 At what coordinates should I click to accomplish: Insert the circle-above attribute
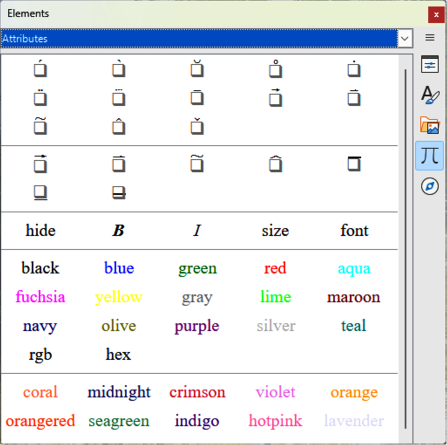[275, 69]
